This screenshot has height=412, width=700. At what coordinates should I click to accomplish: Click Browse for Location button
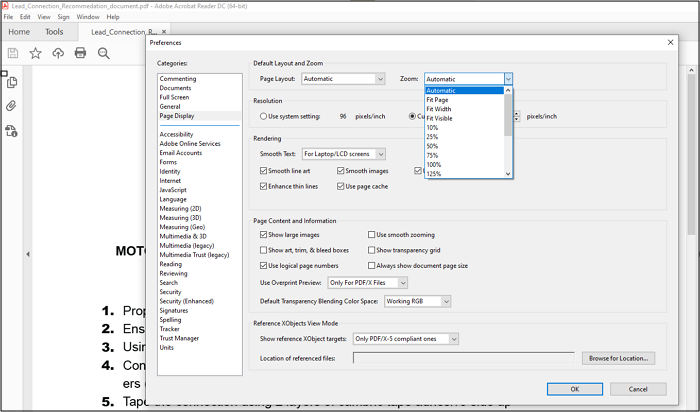618,358
